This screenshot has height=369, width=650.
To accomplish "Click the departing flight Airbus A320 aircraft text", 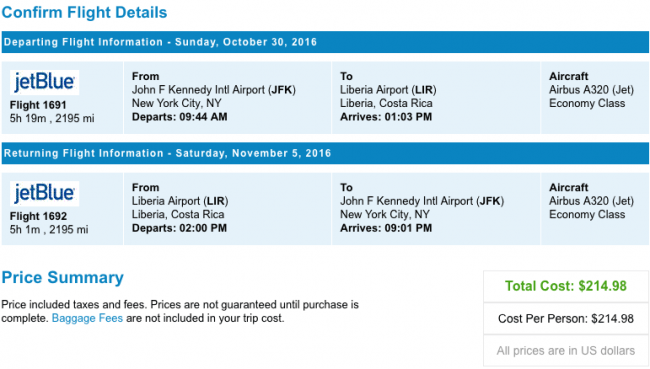I will point(592,90).
